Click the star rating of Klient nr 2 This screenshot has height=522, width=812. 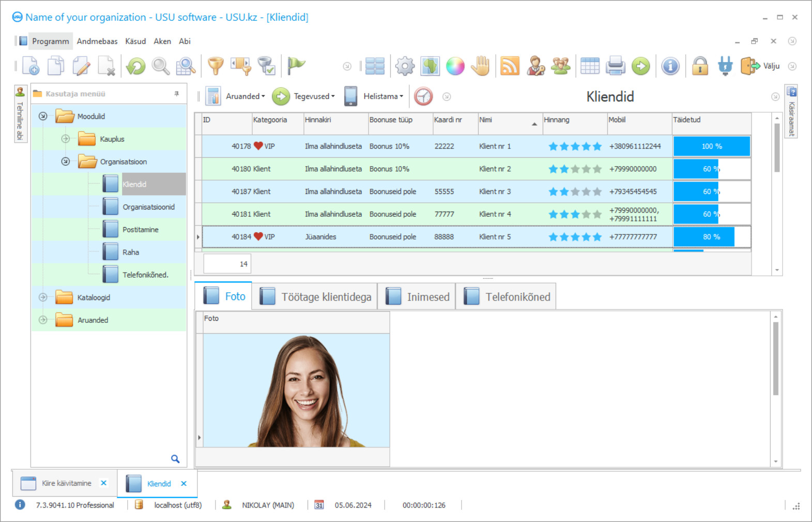coord(575,169)
